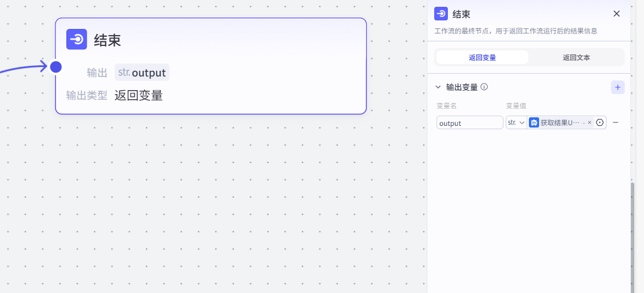Switch to 返回变量 mode

coord(482,57)
